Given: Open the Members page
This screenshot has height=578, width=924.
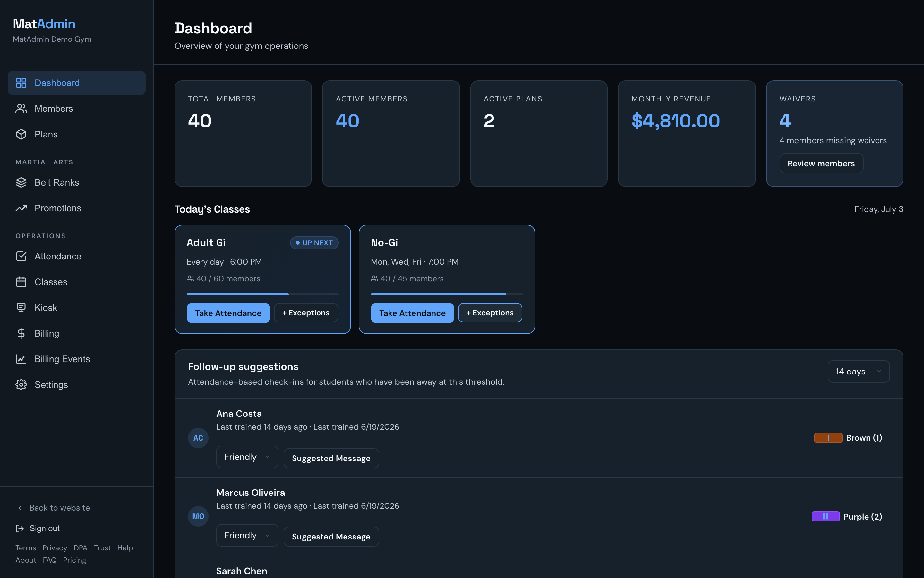Looking at the screenshot, I should coord(76,109).
